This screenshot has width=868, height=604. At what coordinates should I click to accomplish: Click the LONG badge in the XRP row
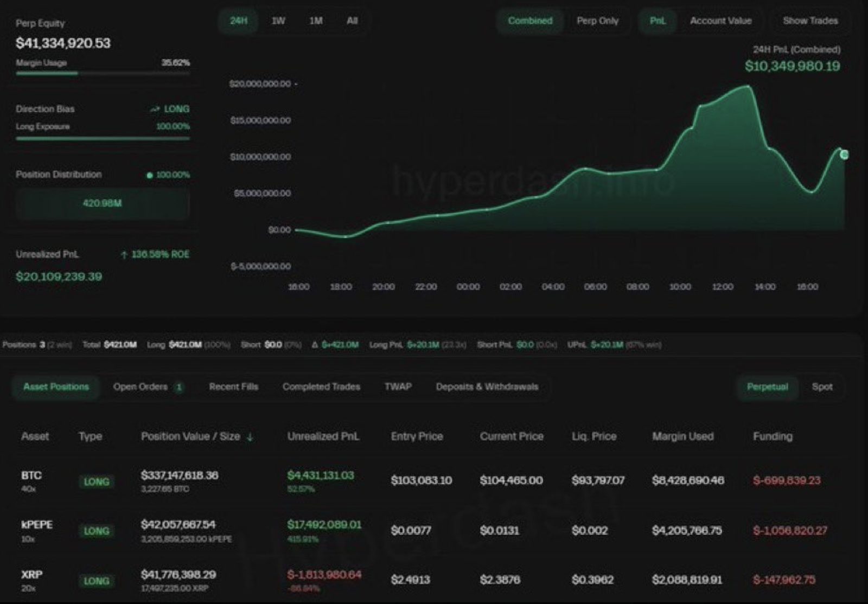pyautogui.click(x=97, y=581)
